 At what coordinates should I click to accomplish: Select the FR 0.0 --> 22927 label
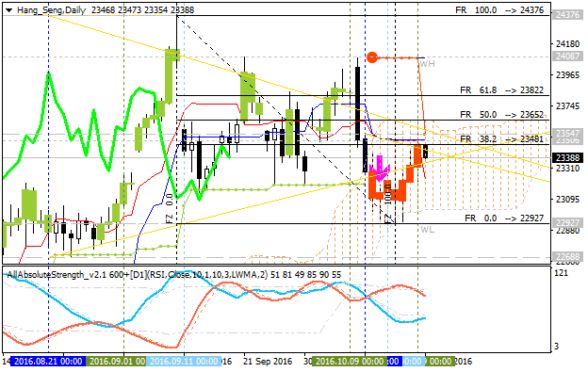504,218
